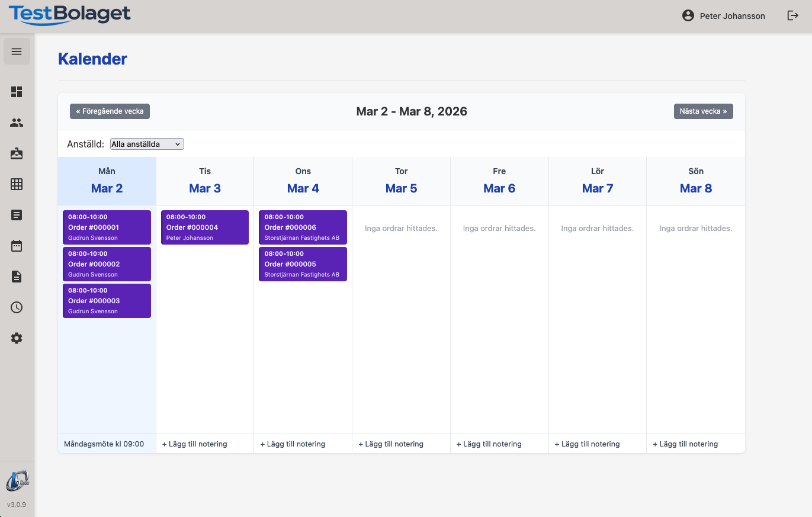This screenshot has width=812, height=517.
Task: Advance to next week with Nästa vecka
Action: click(x=703, y=111)
